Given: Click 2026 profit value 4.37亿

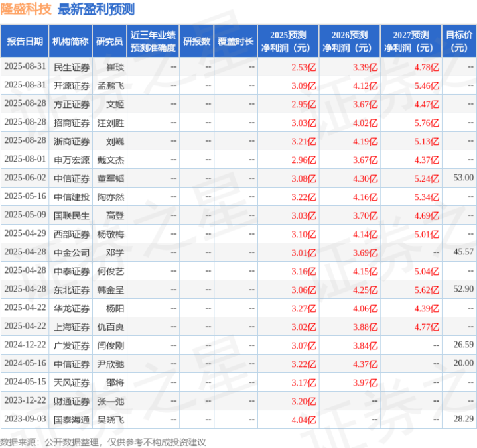Looking at the screenshot, I should [365, 364].
